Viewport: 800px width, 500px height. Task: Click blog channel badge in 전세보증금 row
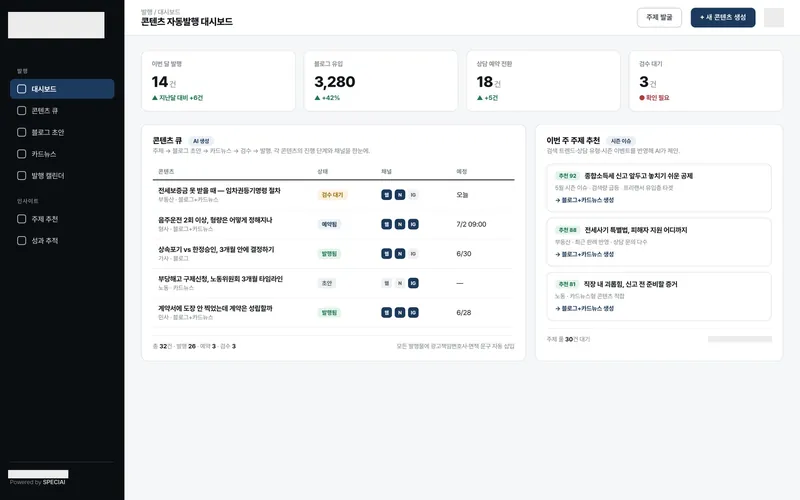pyautogui.click(x=387, y=195)
